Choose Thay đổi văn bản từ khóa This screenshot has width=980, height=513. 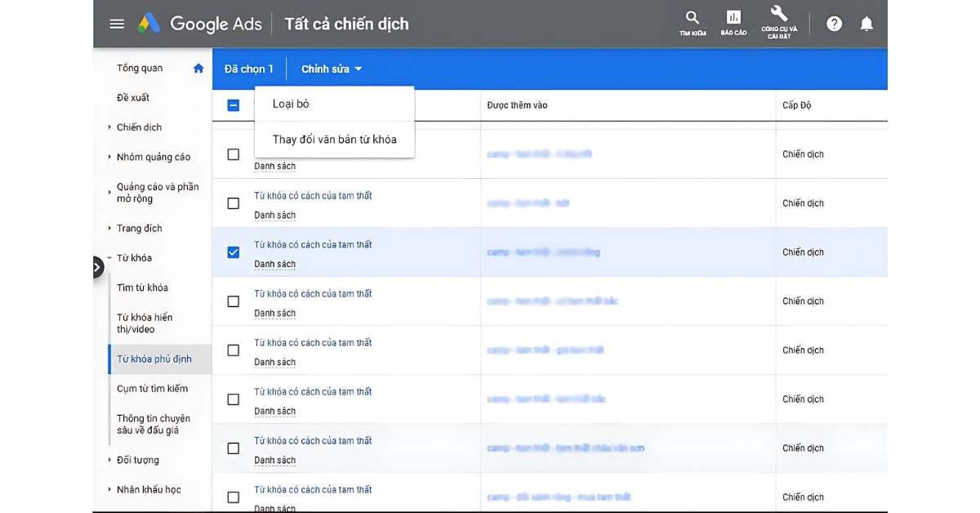coord(334,140)
